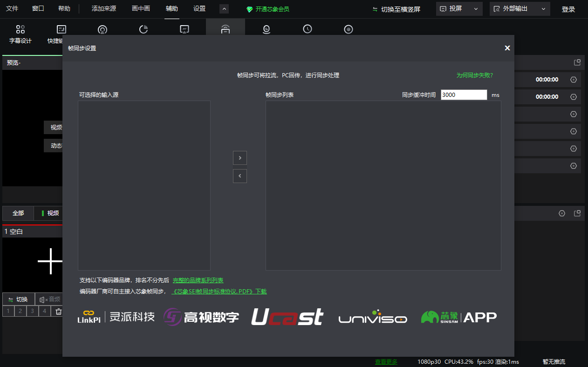This screenshot has height=367, width=588.
Task: Click the 登录 login button
Action: click(x=568, y=9)
